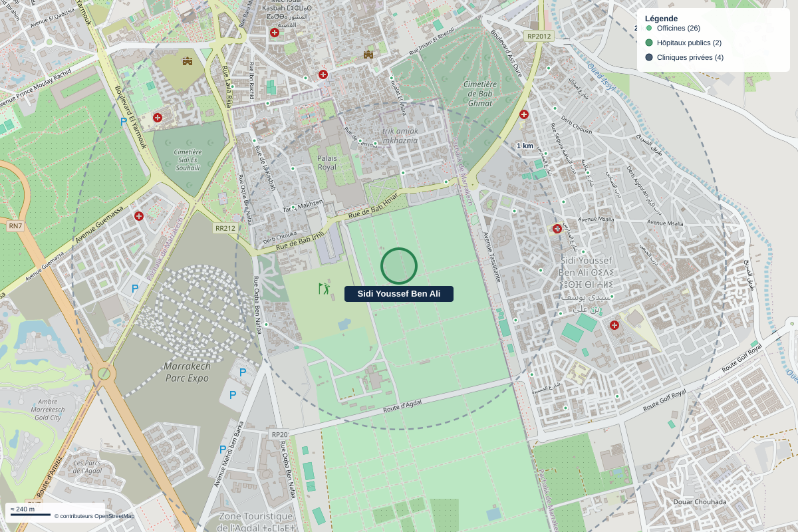798x532 pixels.
Task: Click the 'Marrakech Parc Expo' label
Action: (x=187, y=372)
